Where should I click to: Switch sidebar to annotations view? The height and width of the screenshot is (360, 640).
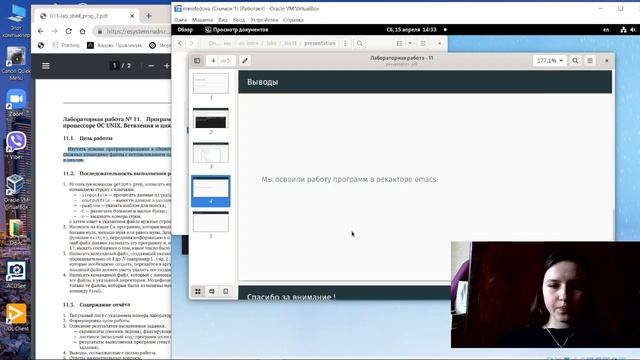pyautogui.click(x=212, y=291)
